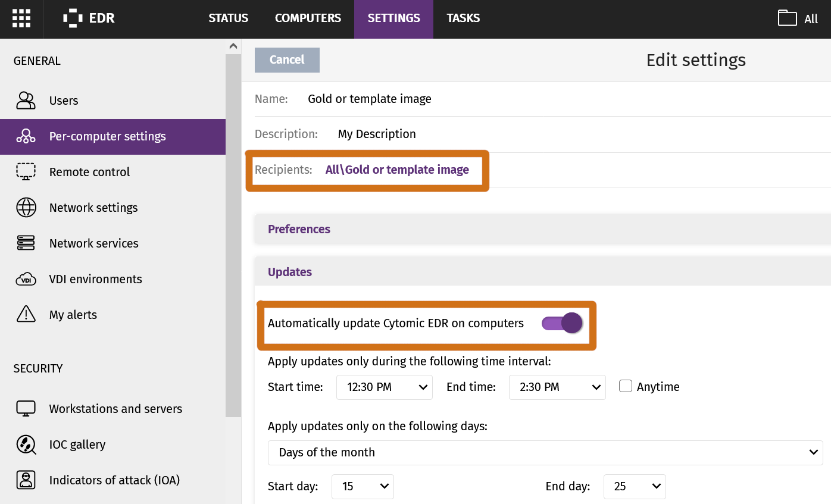Viewport: 831px width, 504px height.
Task: Open the All\Gold or template image recipients link
Action: 397,170
